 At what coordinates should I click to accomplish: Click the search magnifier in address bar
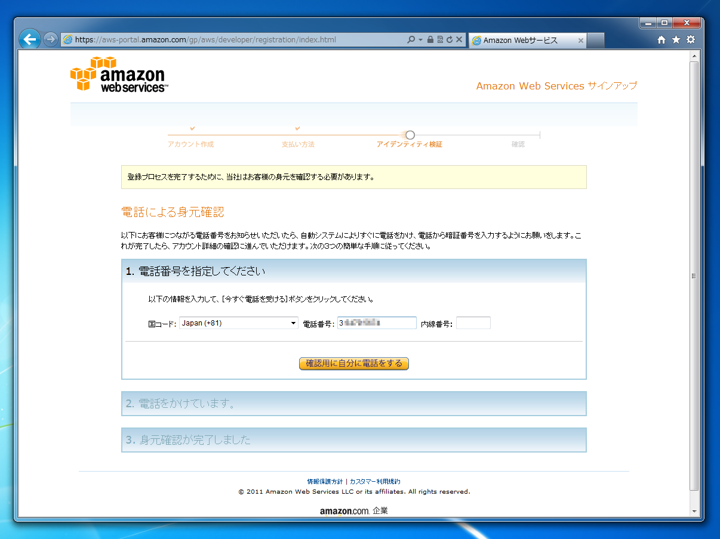pos(411,39)
